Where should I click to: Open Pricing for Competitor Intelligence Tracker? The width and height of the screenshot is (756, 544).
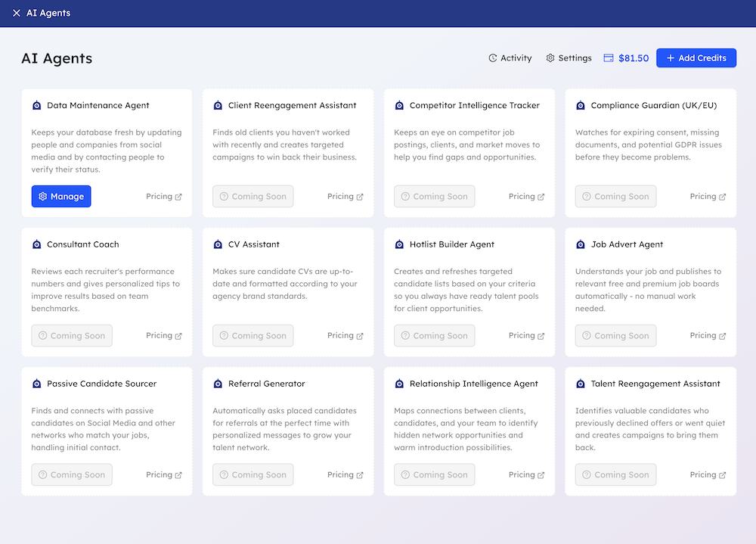(x=526, y=197)
